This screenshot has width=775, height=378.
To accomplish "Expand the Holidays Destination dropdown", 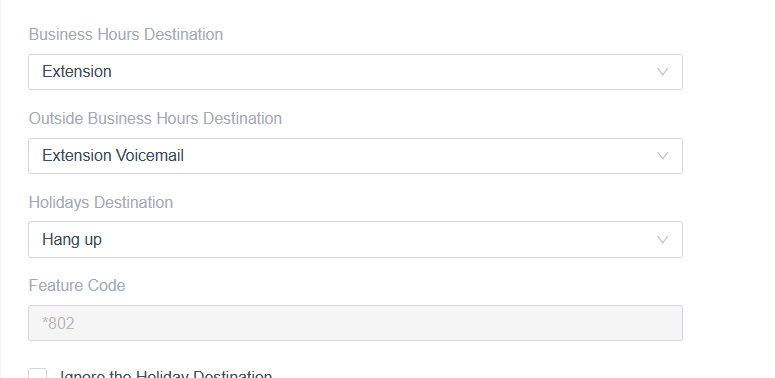I will [355, 240].
